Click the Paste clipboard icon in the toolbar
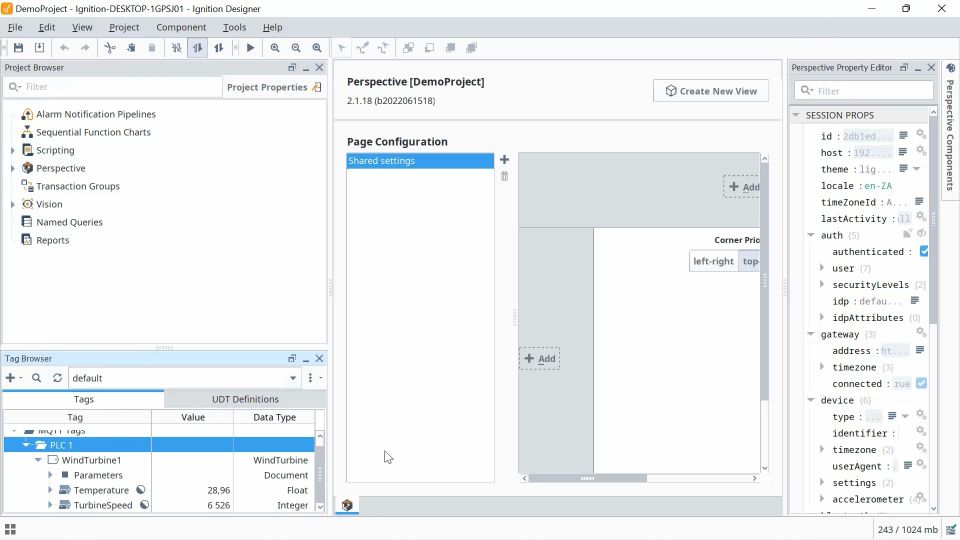Image resolution: width=960 pixels, height=540 pixels. (x=152, y=48)
